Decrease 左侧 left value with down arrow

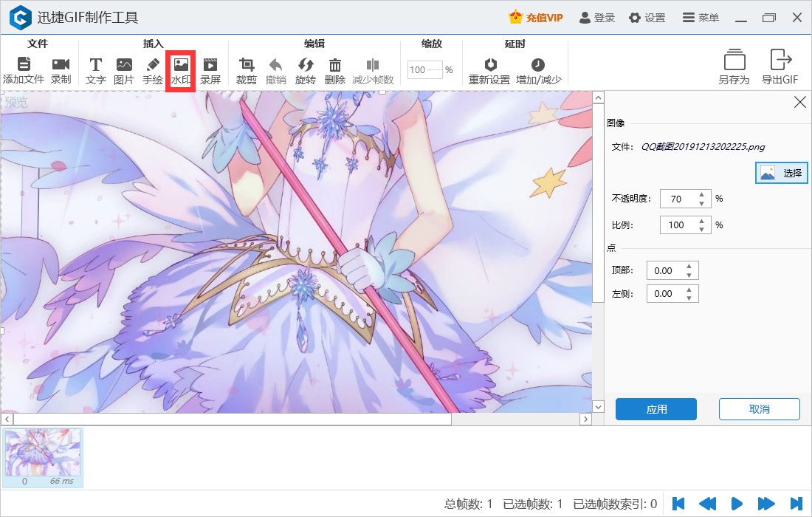689,298
